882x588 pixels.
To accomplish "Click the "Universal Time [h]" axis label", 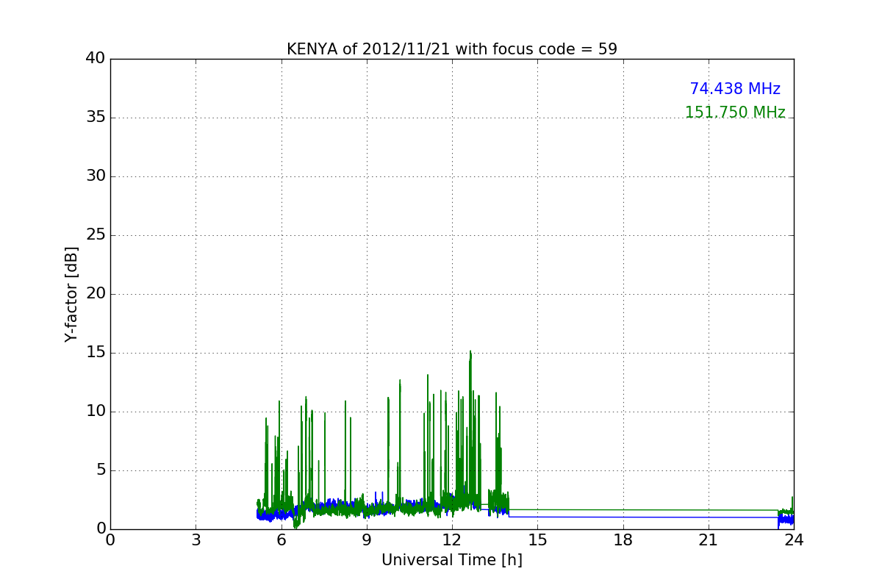I will (452, 560).
